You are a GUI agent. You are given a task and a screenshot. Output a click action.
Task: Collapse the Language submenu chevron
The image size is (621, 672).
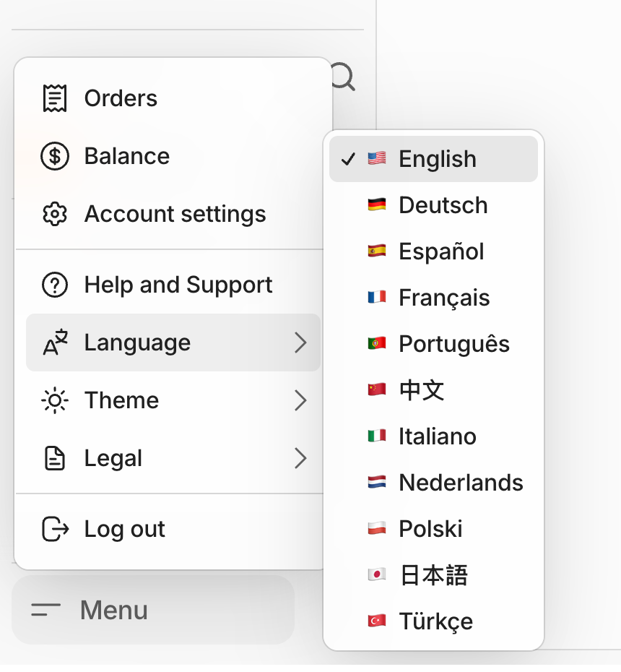click(301, 343)
